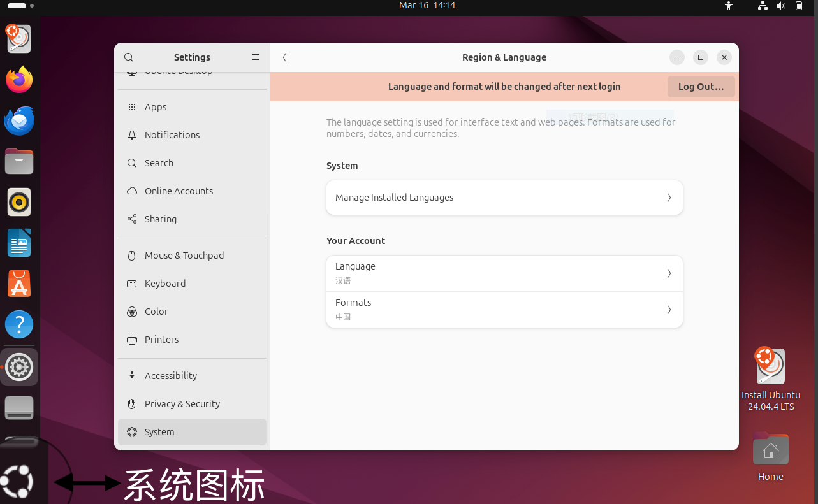
Task: Open the clock showing Mar 16 14:14
Action: coord(427,5)
